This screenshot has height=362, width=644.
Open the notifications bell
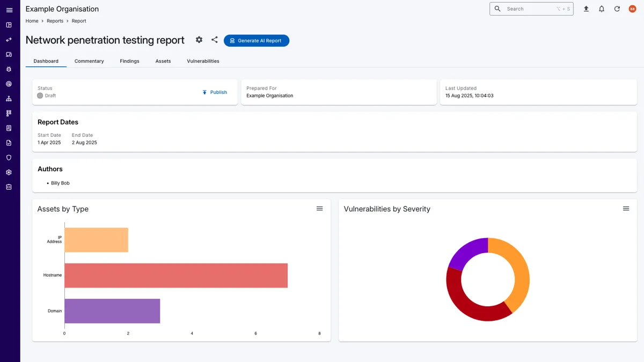tap(602, 9)
